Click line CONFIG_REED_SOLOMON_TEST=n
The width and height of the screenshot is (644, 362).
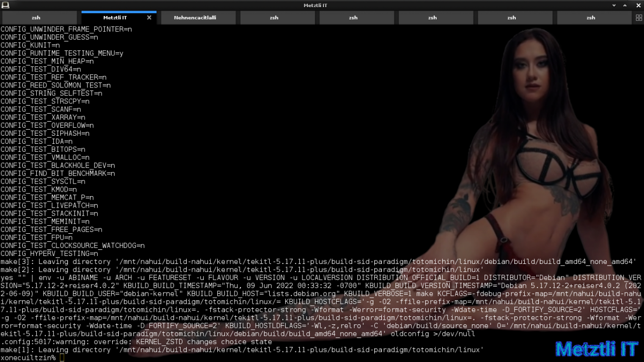coord(55,85)
